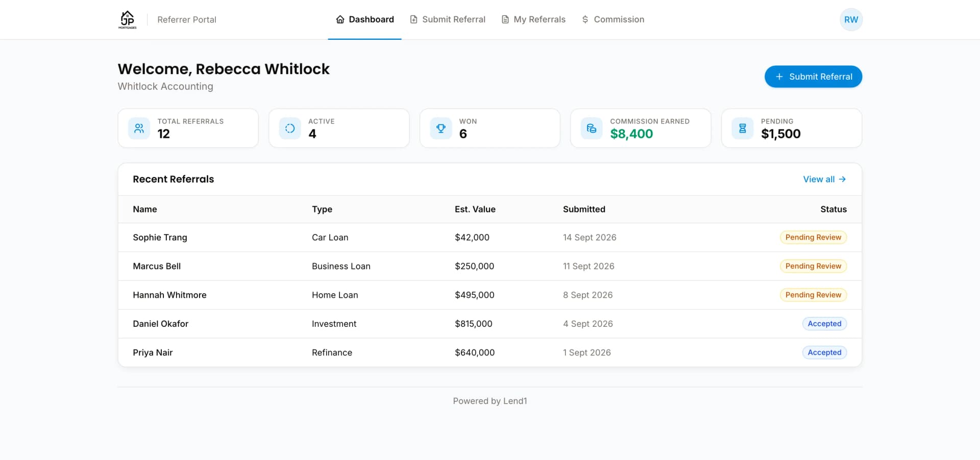Switch to Submit Referral tab
Viewport: 980px width, 460px height.
(x=448, y=19)
